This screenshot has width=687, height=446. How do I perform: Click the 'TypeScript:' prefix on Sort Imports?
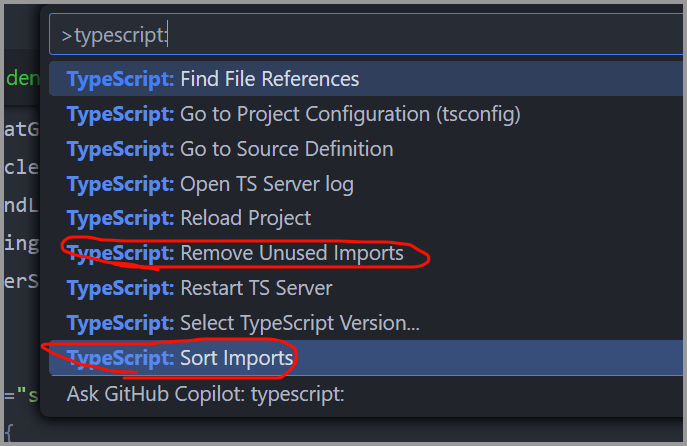click(x=120, y=359)
